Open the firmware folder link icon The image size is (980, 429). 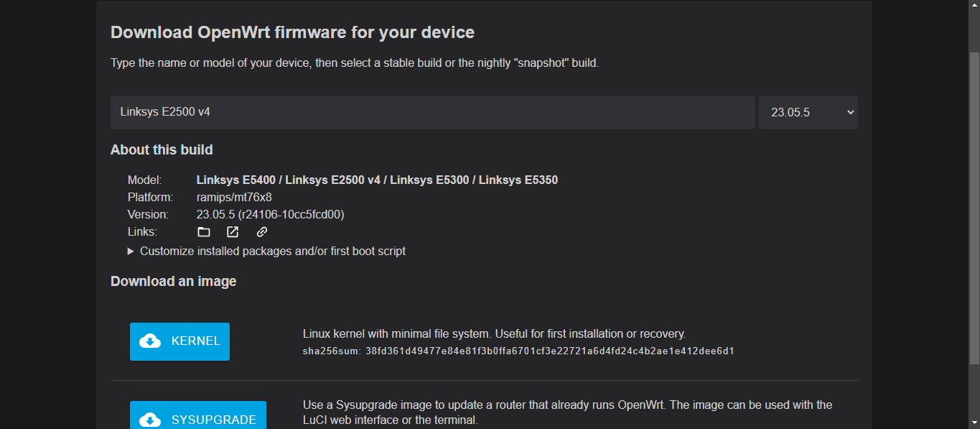click(x=204, y=232)
